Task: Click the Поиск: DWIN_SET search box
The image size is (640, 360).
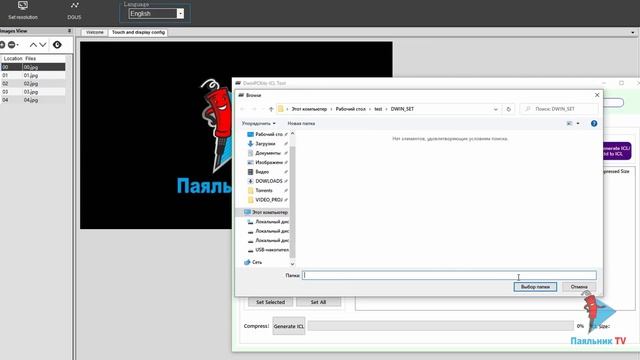Action: [559, 109]
